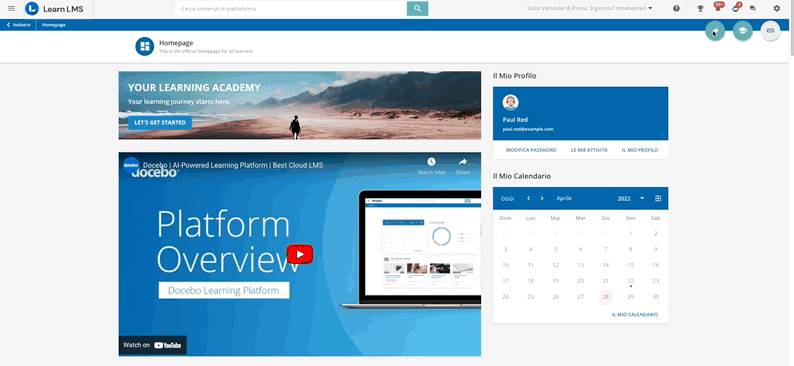Go to next month in calendar
Image resolution: width=794 pixels, height=366 pixels.
[x=542, y=198]
